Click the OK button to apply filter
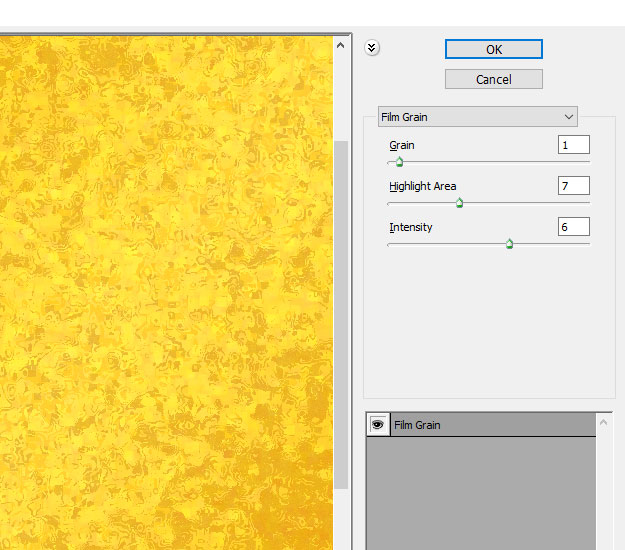 pyautogui.click(x=493, y=49)
